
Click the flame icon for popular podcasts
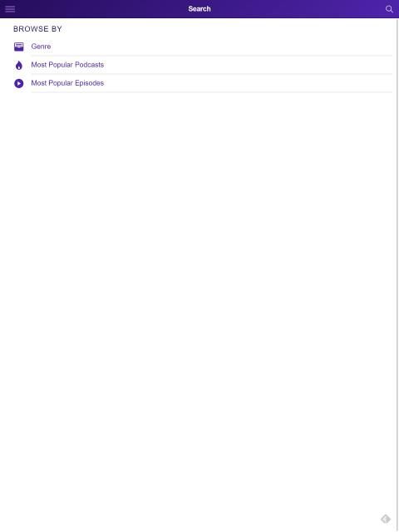(18, 65)
